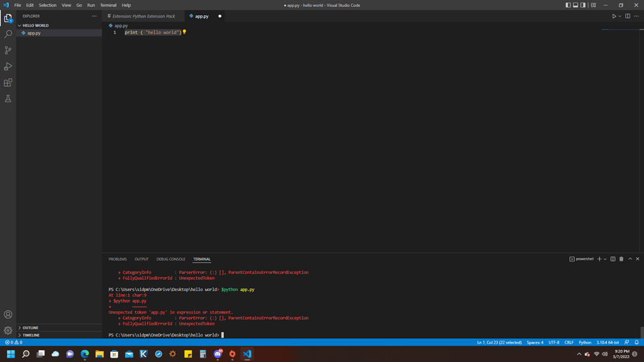The width and height of the screenshot is (644, 362).
Task: Switch to the OUTPUT tab
Action: pyautogui.click(x=142, y=258)
